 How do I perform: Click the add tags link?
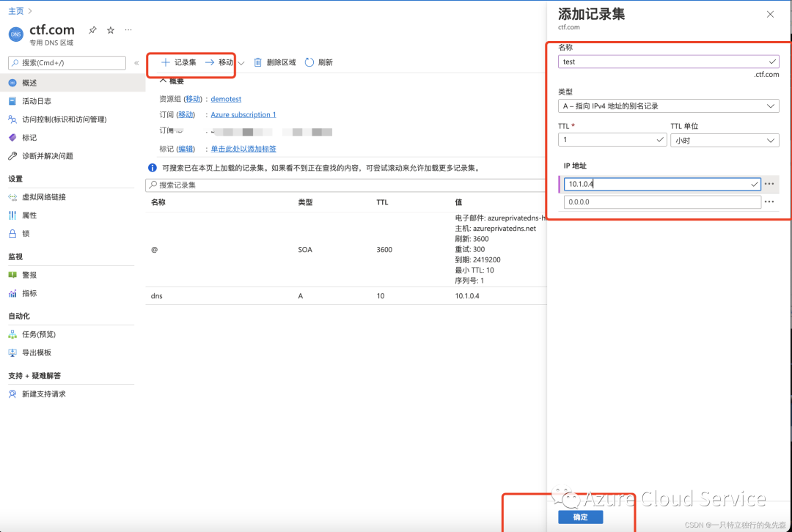[x=243, y=149]
